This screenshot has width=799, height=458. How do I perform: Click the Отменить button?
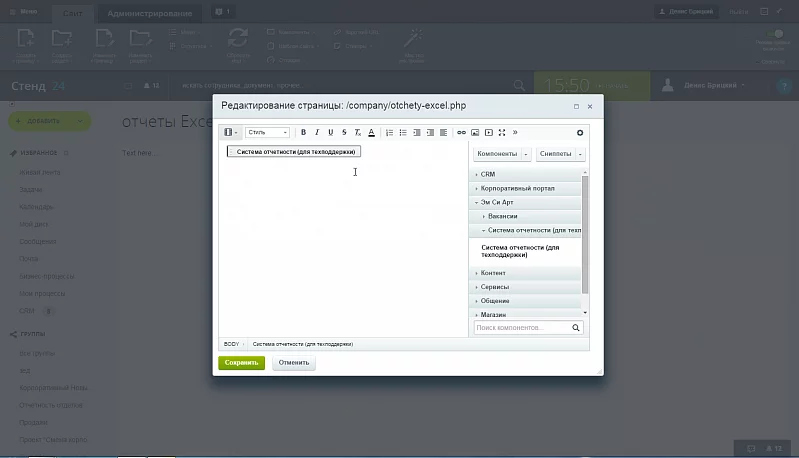click(x=294, y=363)
